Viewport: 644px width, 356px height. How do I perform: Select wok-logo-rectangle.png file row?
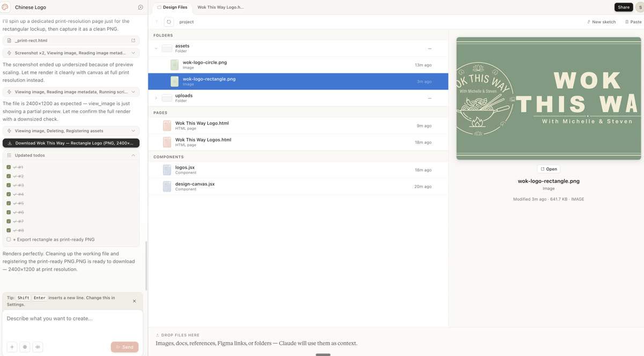(298, 81)
